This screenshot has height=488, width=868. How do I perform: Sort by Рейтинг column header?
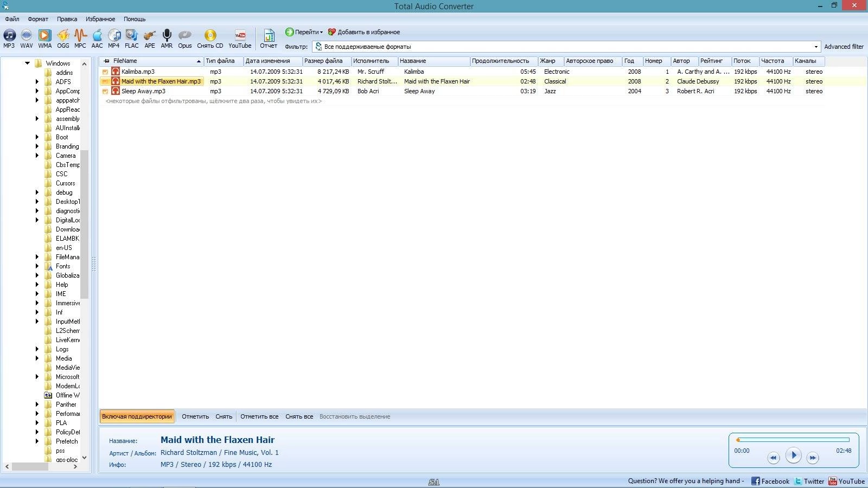tap(714, 61)
